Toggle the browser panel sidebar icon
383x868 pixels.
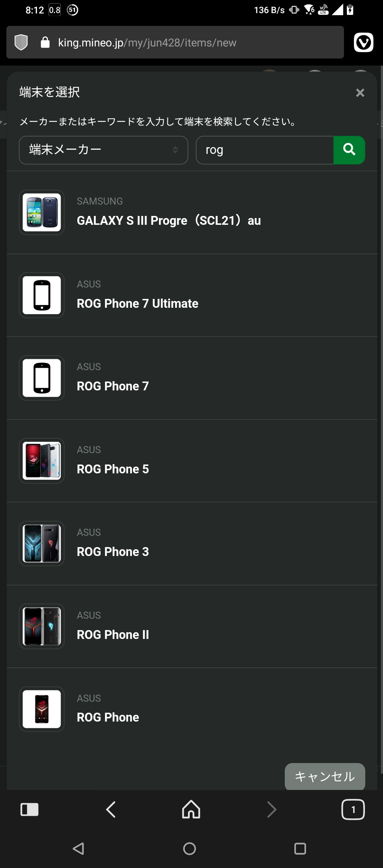point(29,809)
